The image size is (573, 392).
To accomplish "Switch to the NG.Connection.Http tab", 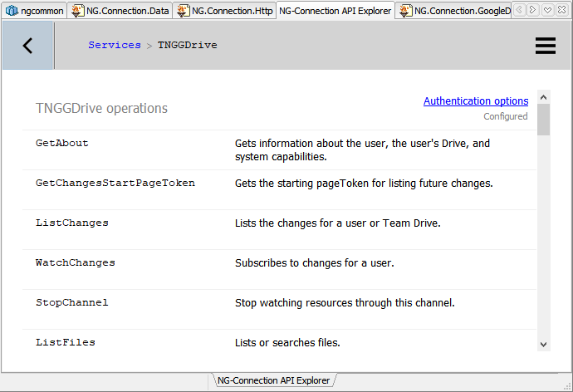I will click(224, 11).
